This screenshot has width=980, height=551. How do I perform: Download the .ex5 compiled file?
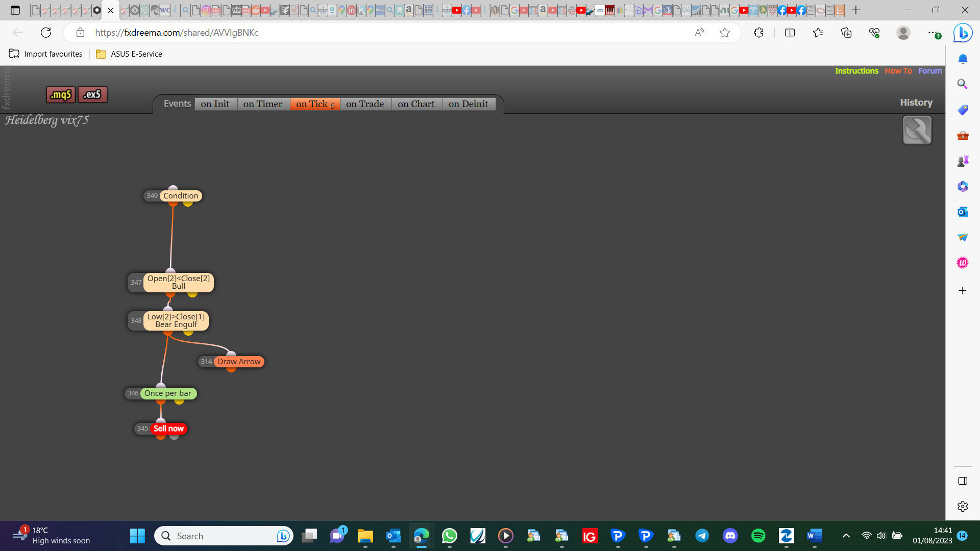(92, 95)
